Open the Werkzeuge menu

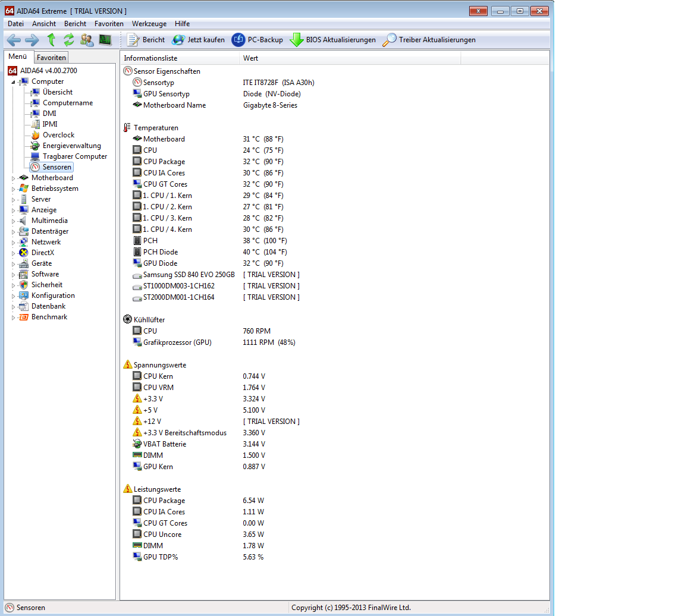pos(149,24)
